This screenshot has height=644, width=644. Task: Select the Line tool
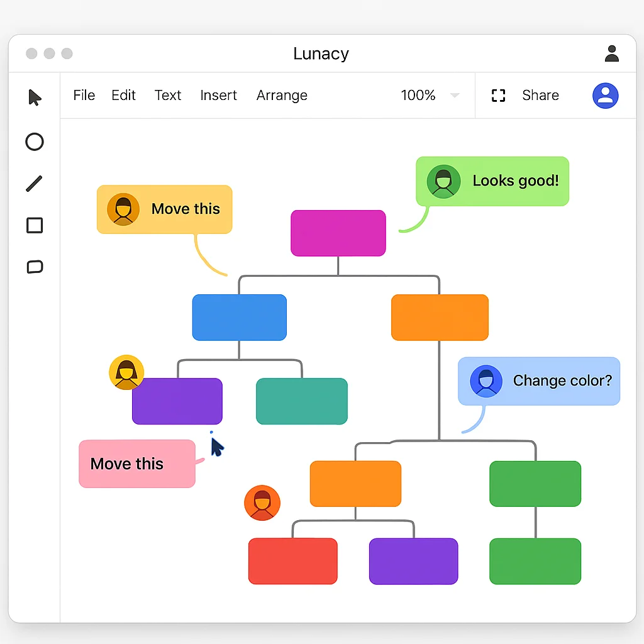point(34,183)
